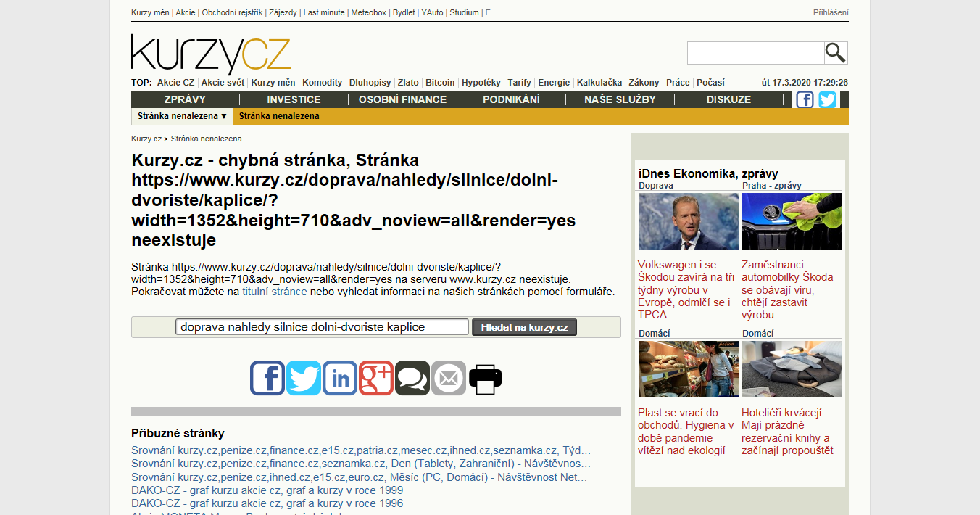The width and height of the screenshot is (980, 515).
Task: Open the PODNIKÁNÍ menu
Action: 511,99
